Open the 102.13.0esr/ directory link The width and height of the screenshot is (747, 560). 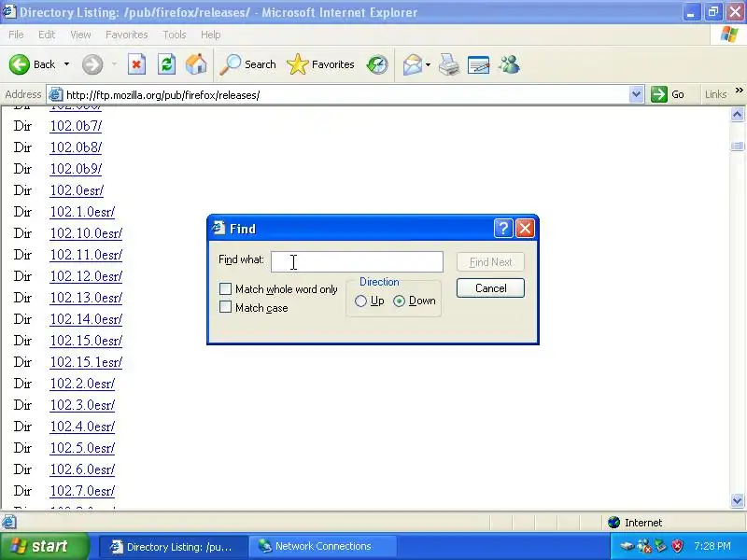[x=86, y=298]
